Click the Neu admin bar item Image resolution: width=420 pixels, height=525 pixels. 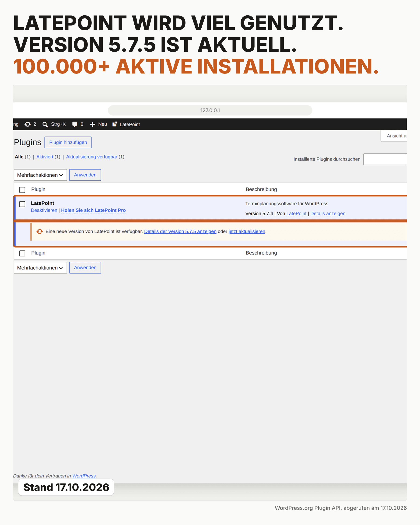[102, 124]
